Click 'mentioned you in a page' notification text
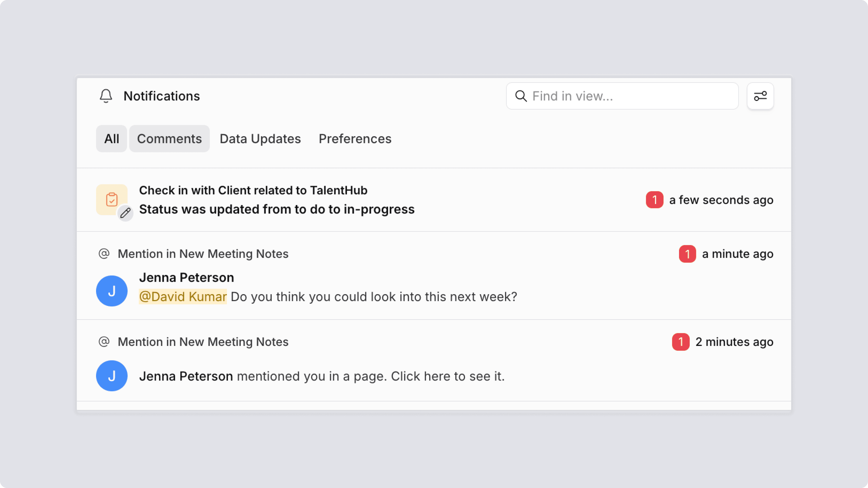 coord(371,376)
